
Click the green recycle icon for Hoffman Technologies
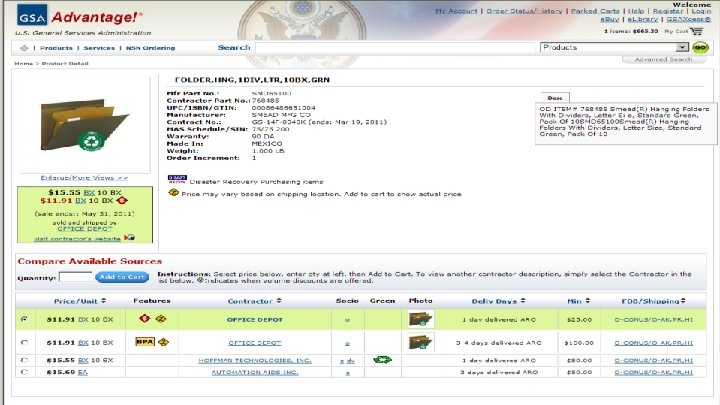point(382,360)
